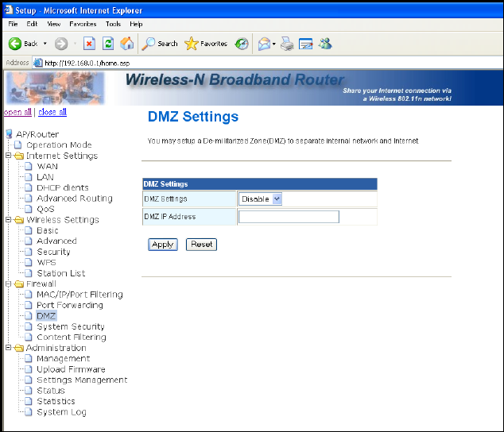
Task: Open browsing History icon
Action: click(242, 44)
